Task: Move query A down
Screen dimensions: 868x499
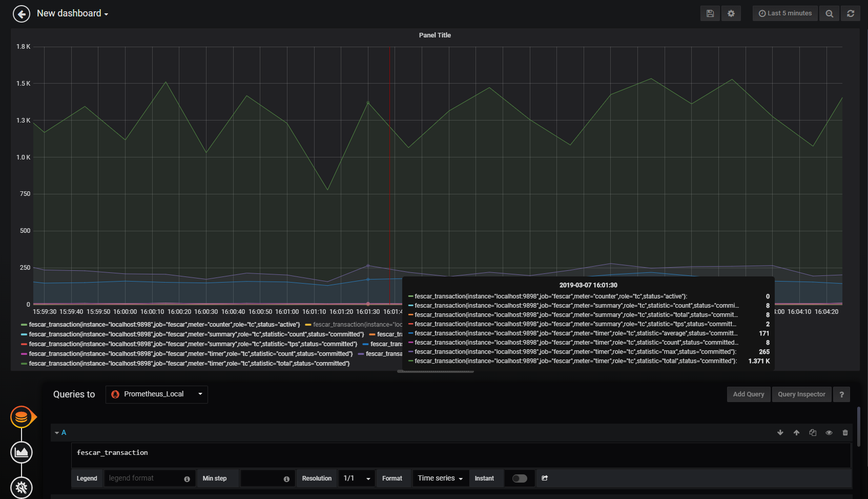Action: pos(780,433)
